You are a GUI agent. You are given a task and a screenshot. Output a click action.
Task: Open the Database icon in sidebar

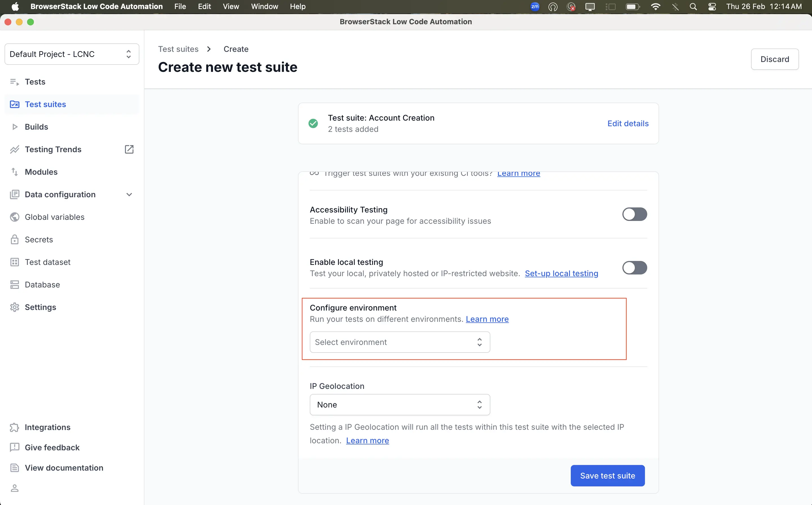(x=14, y=285)
